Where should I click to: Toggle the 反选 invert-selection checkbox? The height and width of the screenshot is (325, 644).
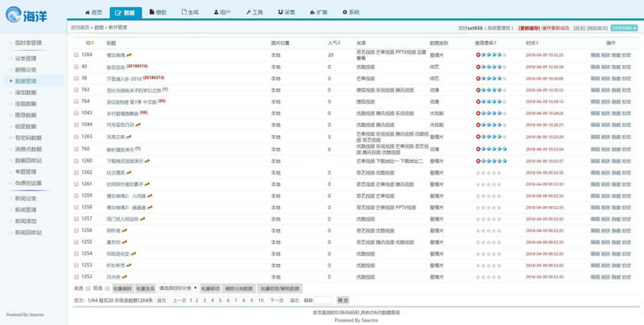coord(105,287)
